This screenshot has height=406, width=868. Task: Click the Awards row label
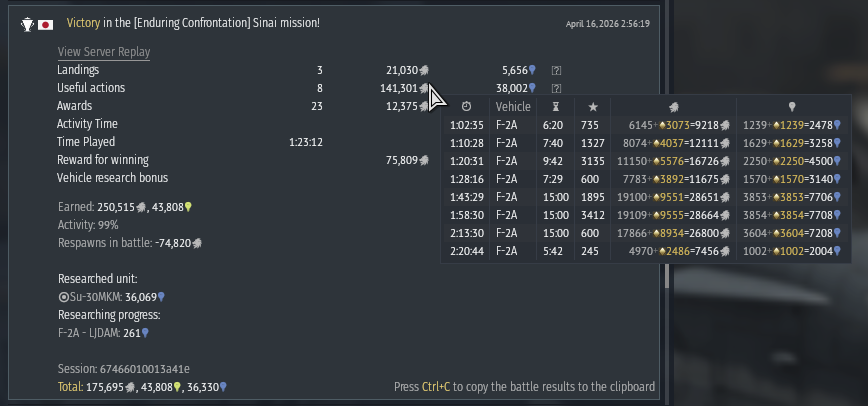(74, 106)
